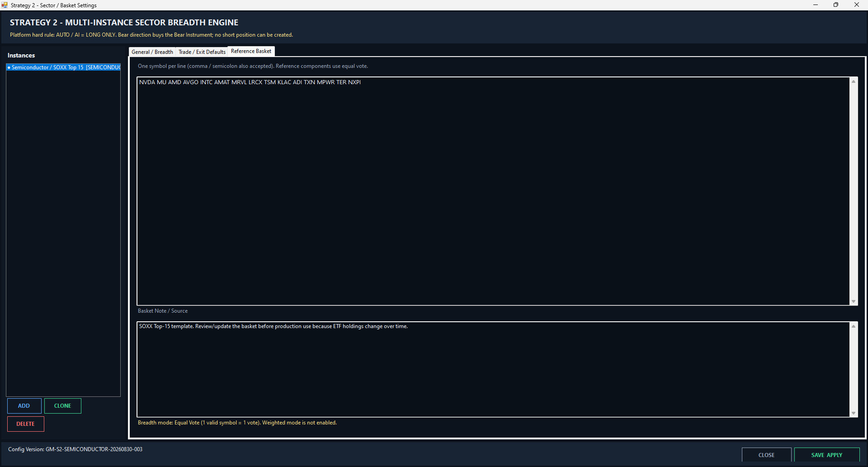Select the Reference Basket tab
Image resolution: width=868 pixels, height=467 pixels.
click(x=251, y=51)
